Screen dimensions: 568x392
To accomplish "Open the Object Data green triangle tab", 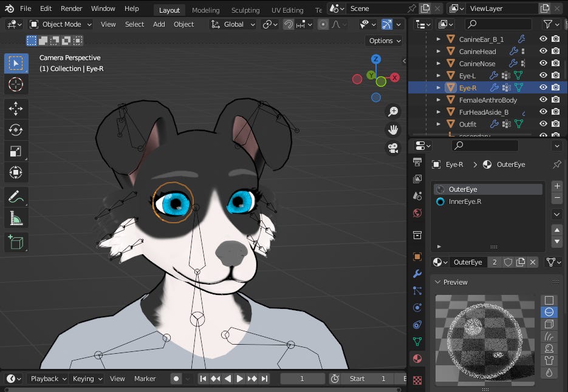I will point(417,341).
